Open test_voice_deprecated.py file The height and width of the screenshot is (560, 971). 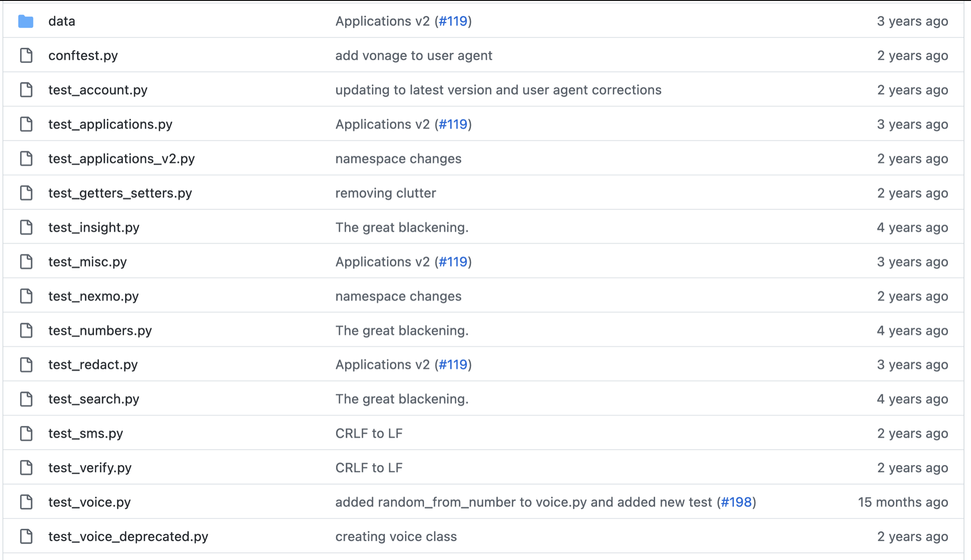pos(128,536)
